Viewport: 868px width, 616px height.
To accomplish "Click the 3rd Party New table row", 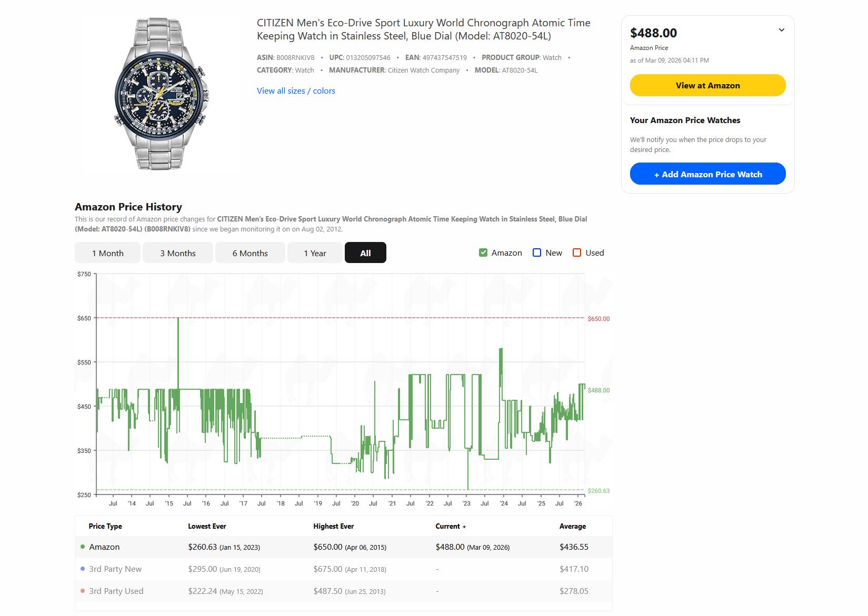I will point(343,569).
